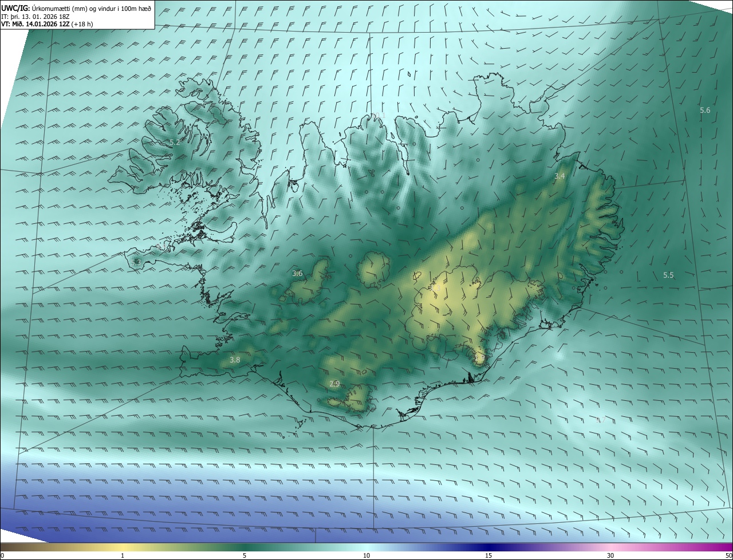Click the '50' label on the color scale
The height and width of the screenshot is (560, 733).
(x=728, y=555)
